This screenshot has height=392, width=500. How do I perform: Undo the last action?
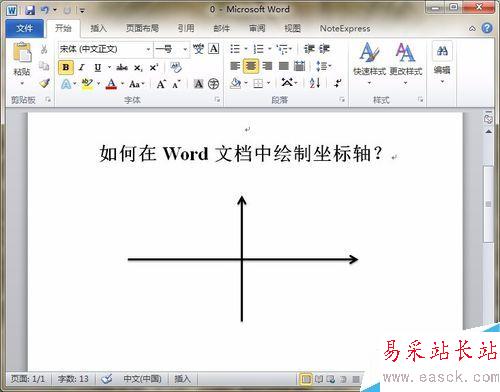(45, 10)
